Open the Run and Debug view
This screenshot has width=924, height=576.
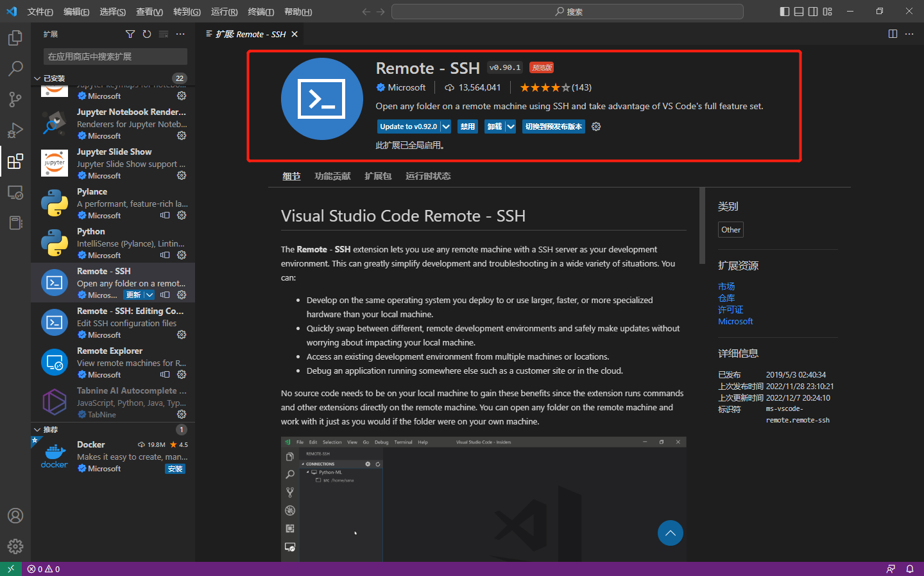(x=15, y=130)
